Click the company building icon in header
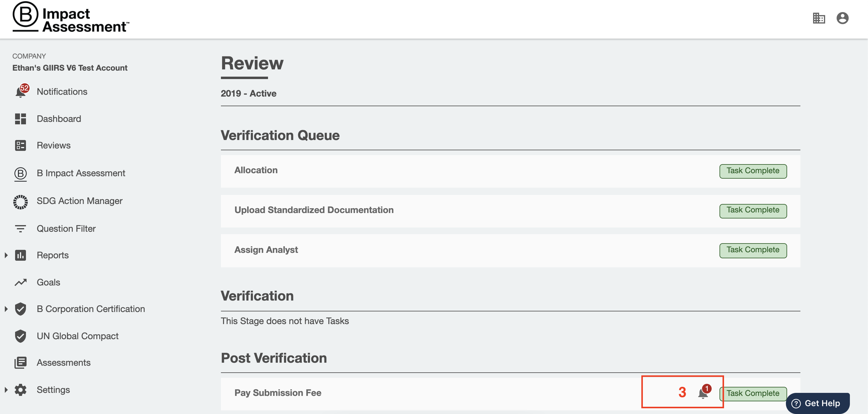868x414 pixels. [x=819, y=18]
